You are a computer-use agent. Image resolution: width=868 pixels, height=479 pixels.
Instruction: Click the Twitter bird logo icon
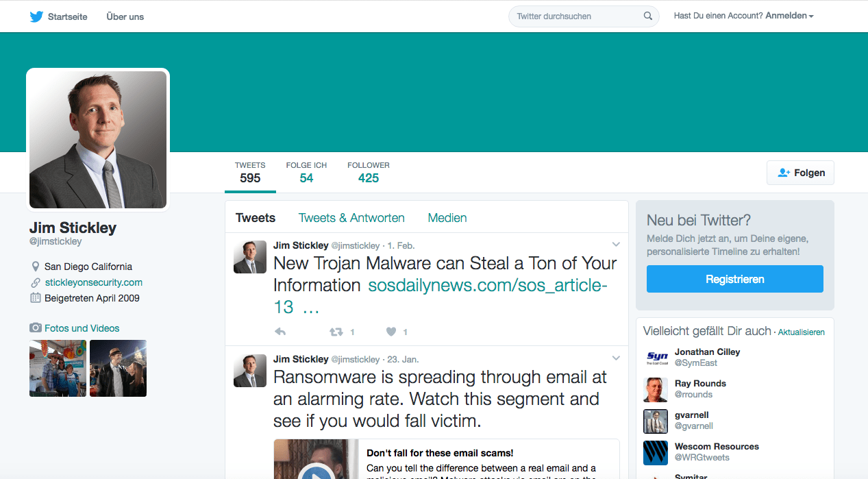tap(37, 16)
